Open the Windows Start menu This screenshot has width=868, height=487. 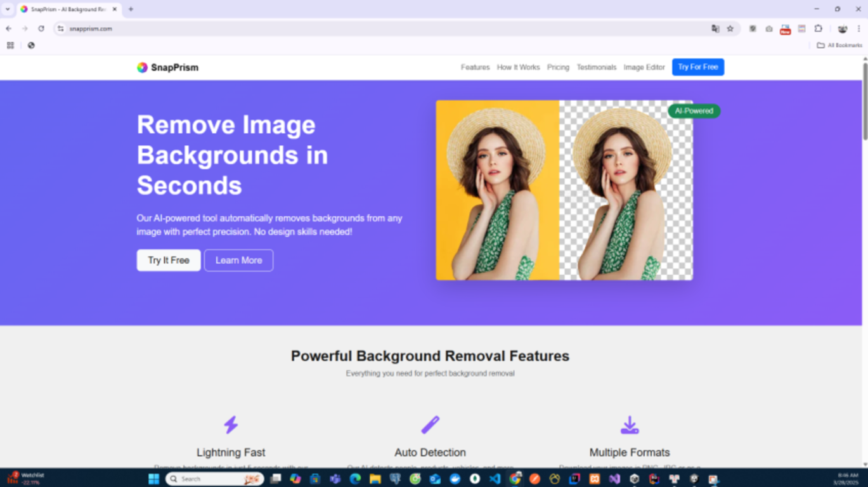(x=153, y=479)
